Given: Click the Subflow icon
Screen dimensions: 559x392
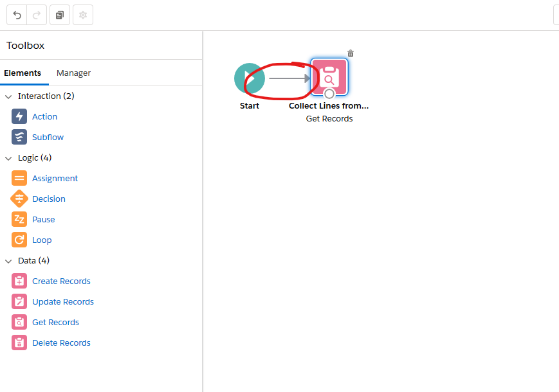Looking at the screenshot, I should click(19, 137).
